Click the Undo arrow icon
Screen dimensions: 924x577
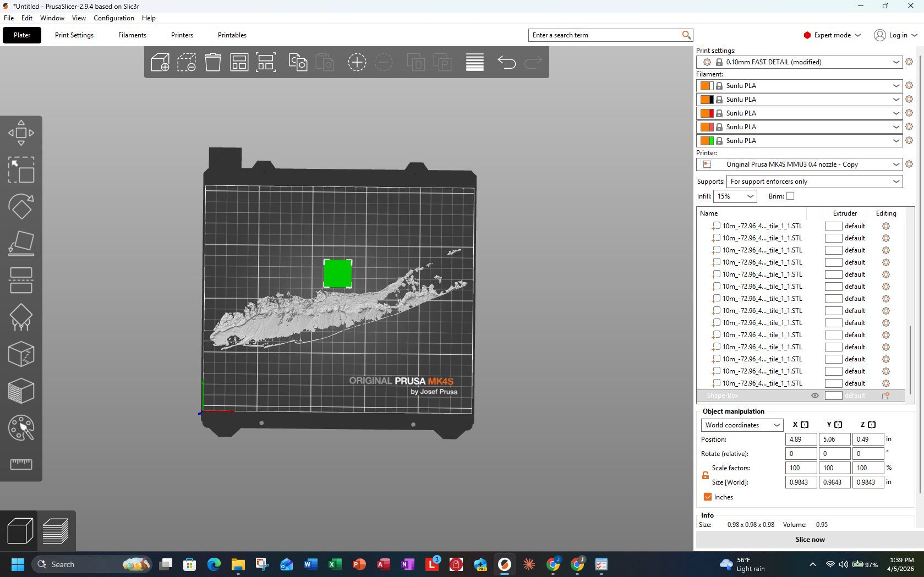507,62
